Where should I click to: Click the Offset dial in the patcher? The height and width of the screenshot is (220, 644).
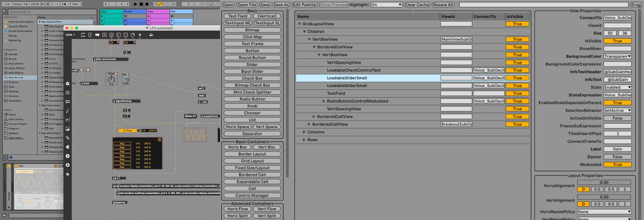(x=111, y=80)
